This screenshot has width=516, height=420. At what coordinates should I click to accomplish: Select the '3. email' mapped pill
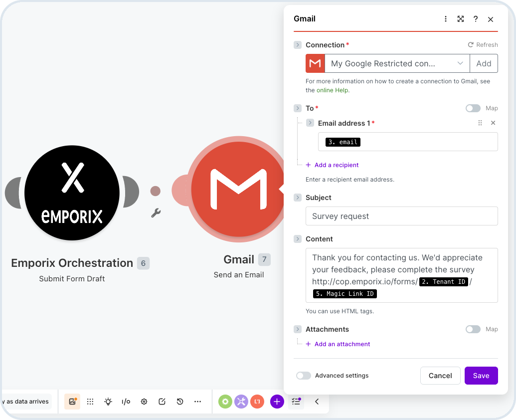[343, 142]
